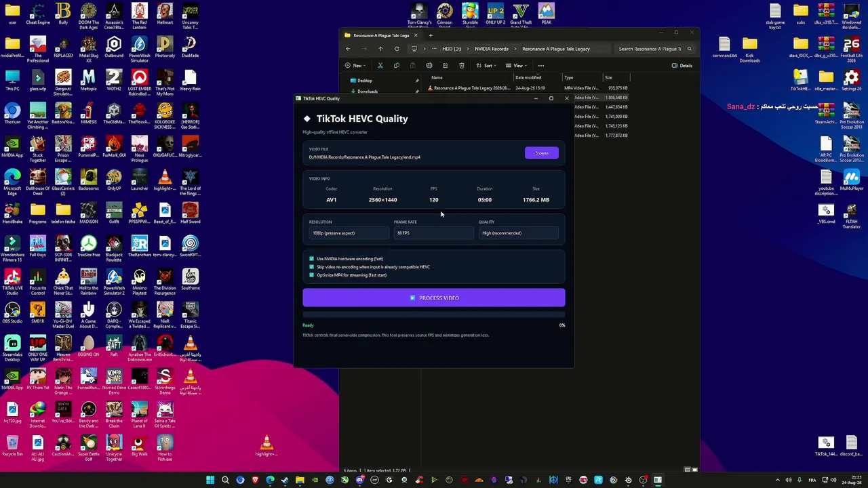Viewport: 868px width, 488px height.
Task: Open the Frame Rate dropdown showing 60 FPS
Action: (x=433, y=233)
